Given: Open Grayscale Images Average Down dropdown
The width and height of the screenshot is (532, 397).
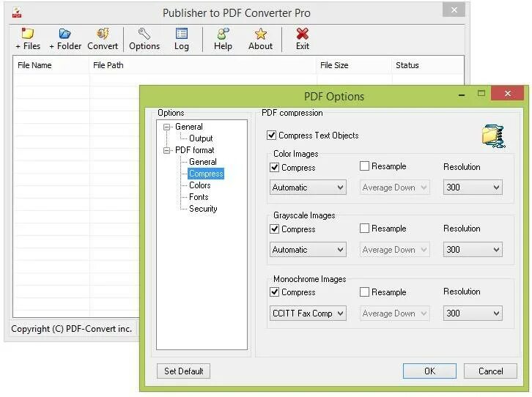Looking at the screenshot, I should 394,250.
